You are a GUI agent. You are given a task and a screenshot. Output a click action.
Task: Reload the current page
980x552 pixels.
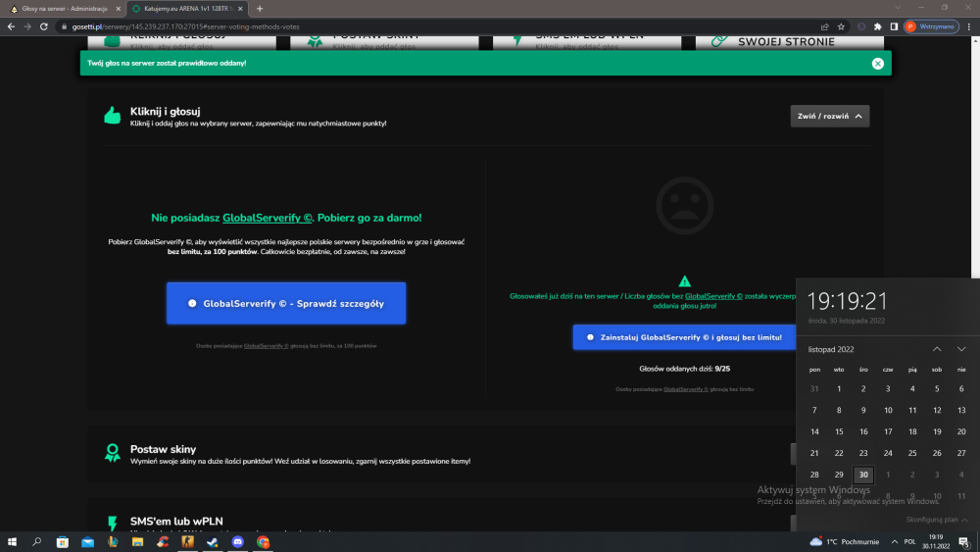click(x=44, y=26)
